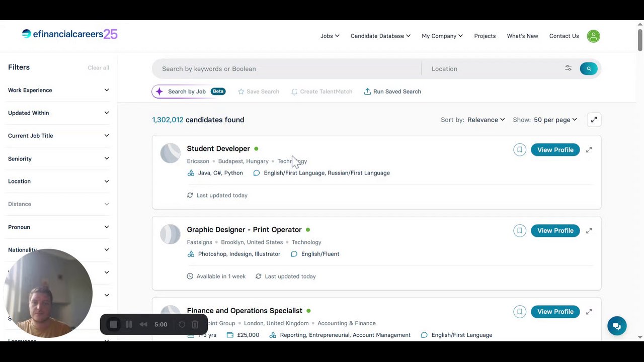The height and width of the screenshot is (362, 644).
Task: Click the Budapest, Hungary location text
Action: 243,161
